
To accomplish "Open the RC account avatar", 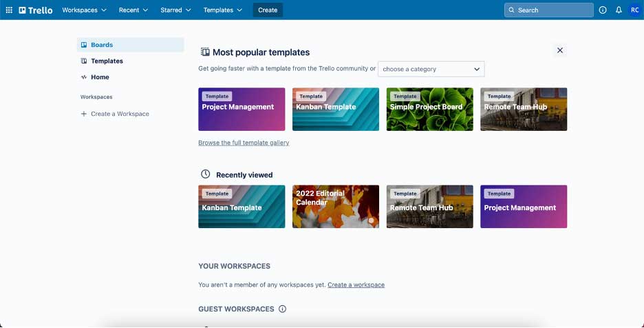I will (634, 10).
